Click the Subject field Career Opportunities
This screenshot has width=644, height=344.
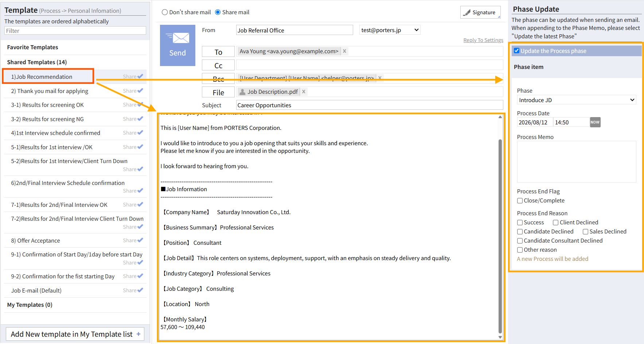[370, 105]
